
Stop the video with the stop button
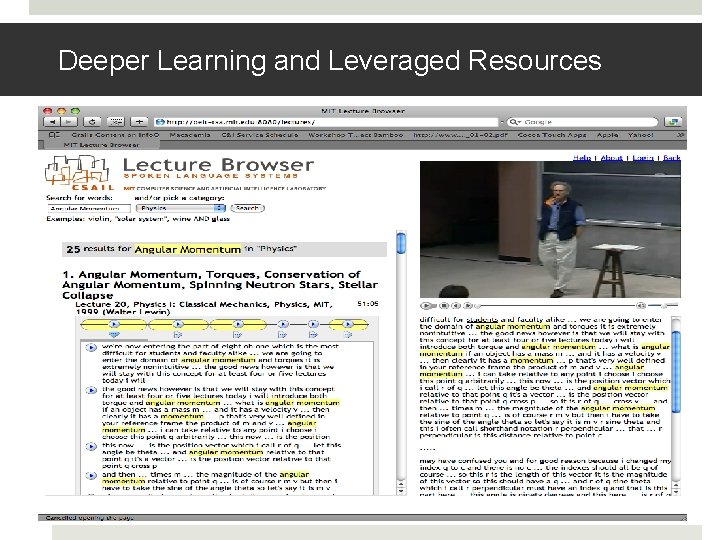coord(444,305)
